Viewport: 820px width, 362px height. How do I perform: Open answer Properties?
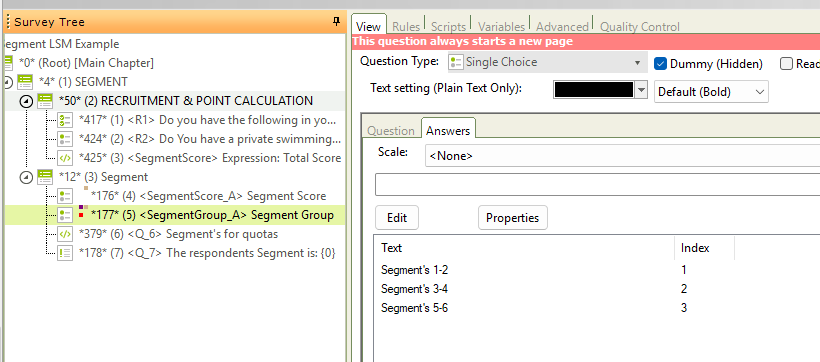pyautogui.click(x=512, y=218)
